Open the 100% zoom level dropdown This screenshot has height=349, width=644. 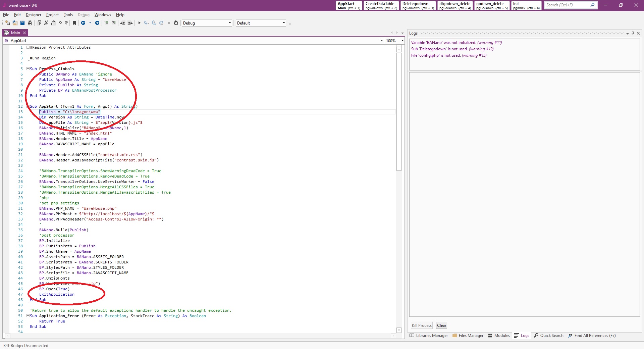(x=402, y=41)
